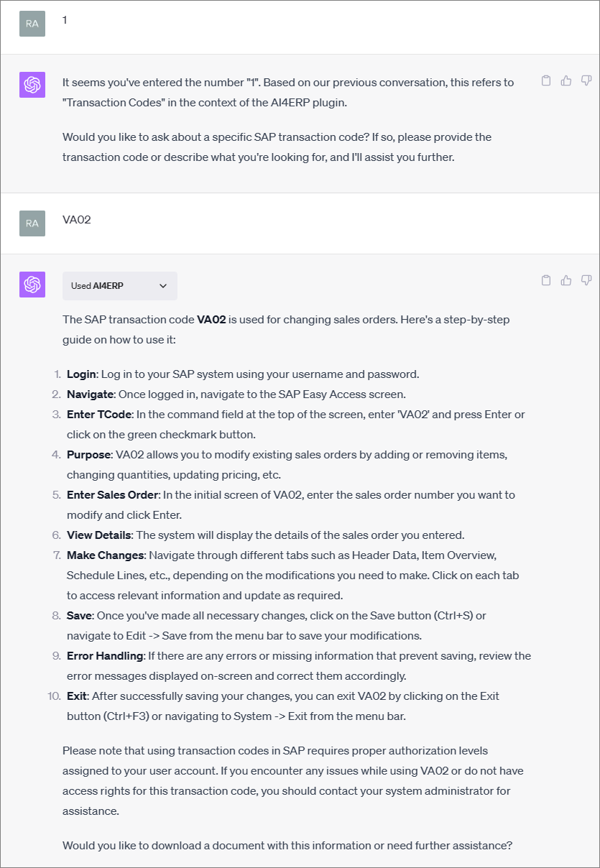Image resolution: width=600 pixels, height=868 pixels.
Task: Click RA avatar next to message "1"
Action: [32, 24]
